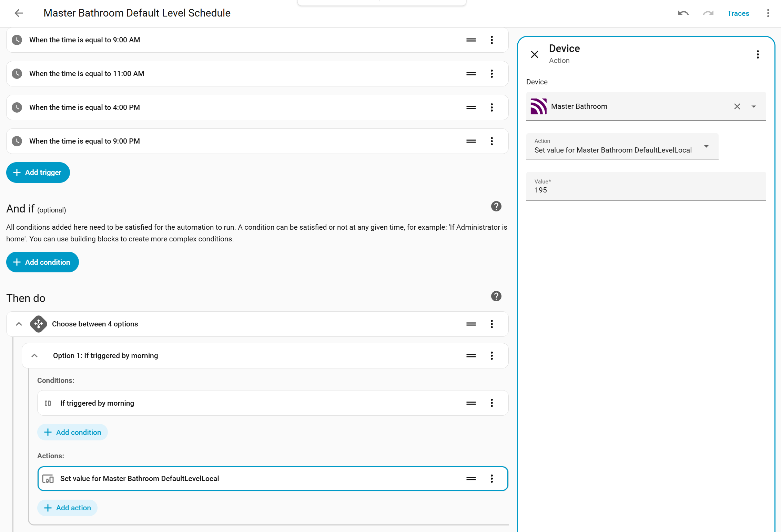Clear the Master Bathroom device selection
Screen dimensions: 781x532
[737, 106]
